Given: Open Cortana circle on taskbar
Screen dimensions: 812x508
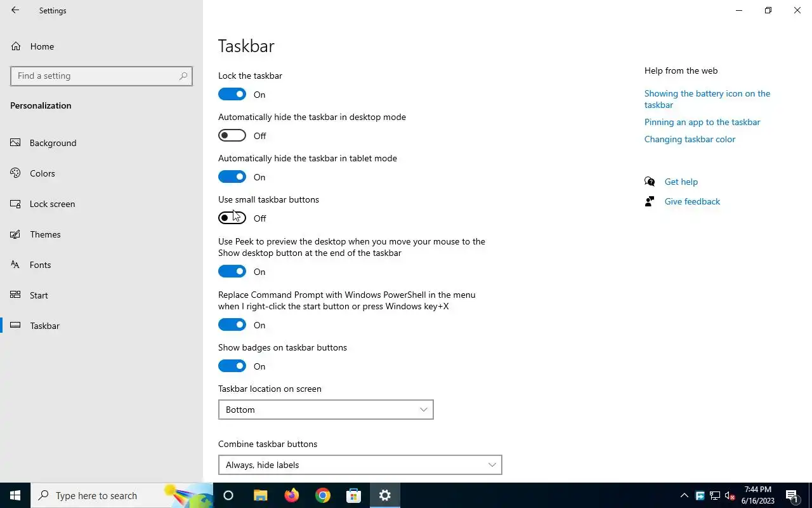Looking at the screenshot, I should coord(228,495).
